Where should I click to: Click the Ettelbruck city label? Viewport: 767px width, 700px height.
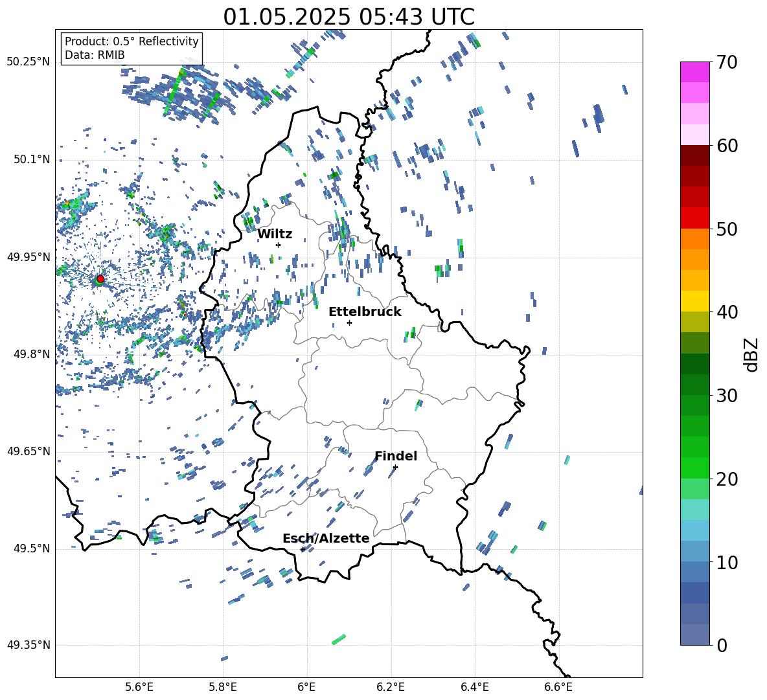point(365,312)
